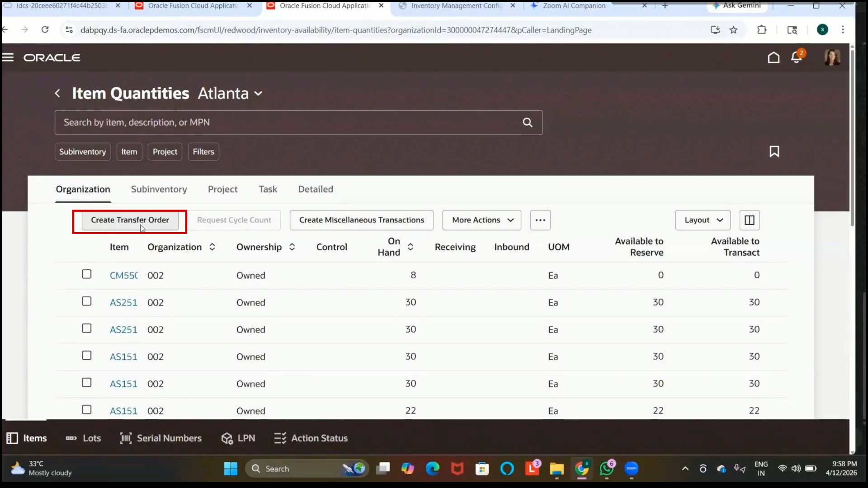Open the user profile avatar menu
Image resolution: width=868 pixels, height=488 pixels.
832,57
